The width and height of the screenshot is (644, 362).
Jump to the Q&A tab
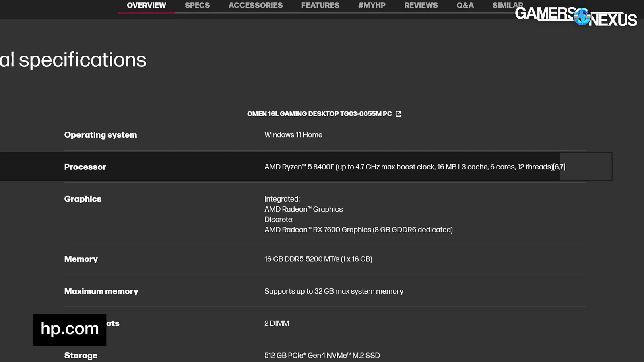click(x=465, y=6)
